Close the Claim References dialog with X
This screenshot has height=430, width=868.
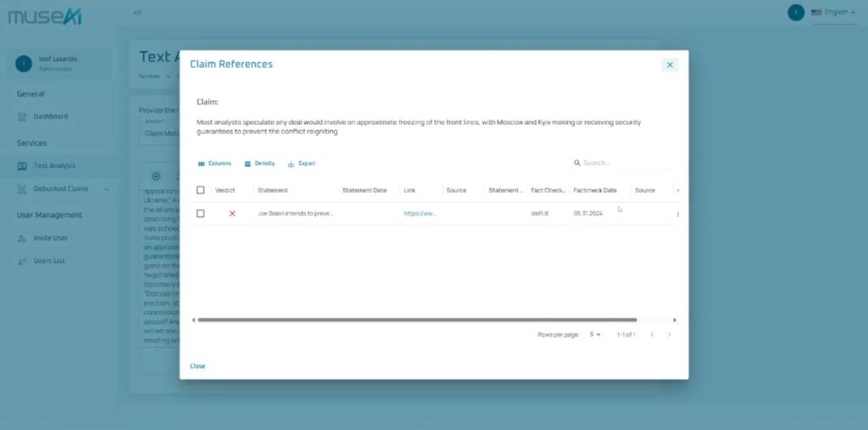click(x=669, y=64)
